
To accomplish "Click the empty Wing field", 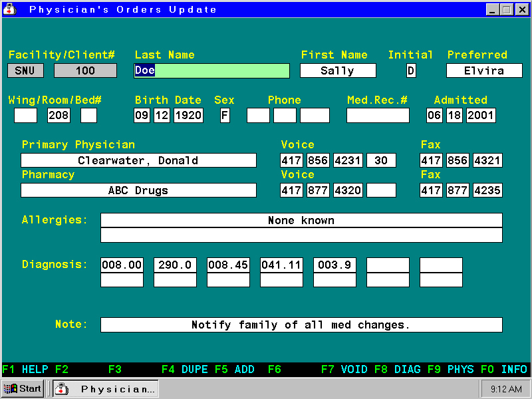I will 25,115.
